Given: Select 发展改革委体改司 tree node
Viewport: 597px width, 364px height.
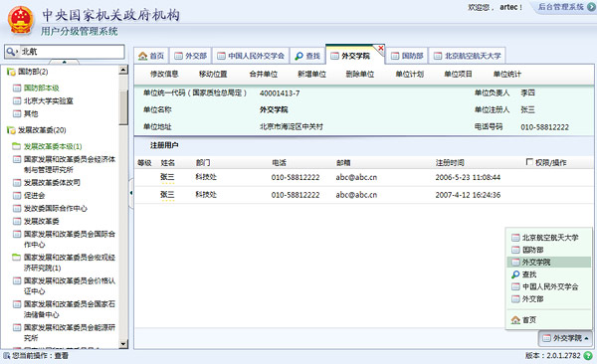Looking at the screenshot, I should tap(52, 182).
